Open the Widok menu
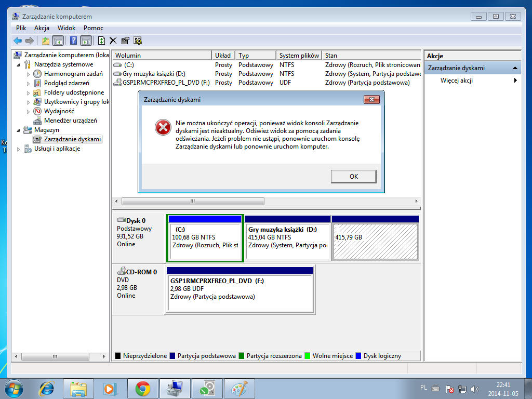The image size is (532, 399). pos(66,28)
